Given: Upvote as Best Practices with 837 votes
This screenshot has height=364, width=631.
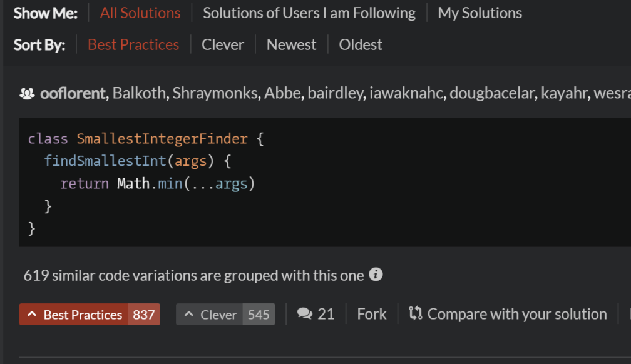Looking at the screenshot, I should [x=90, y=315].
